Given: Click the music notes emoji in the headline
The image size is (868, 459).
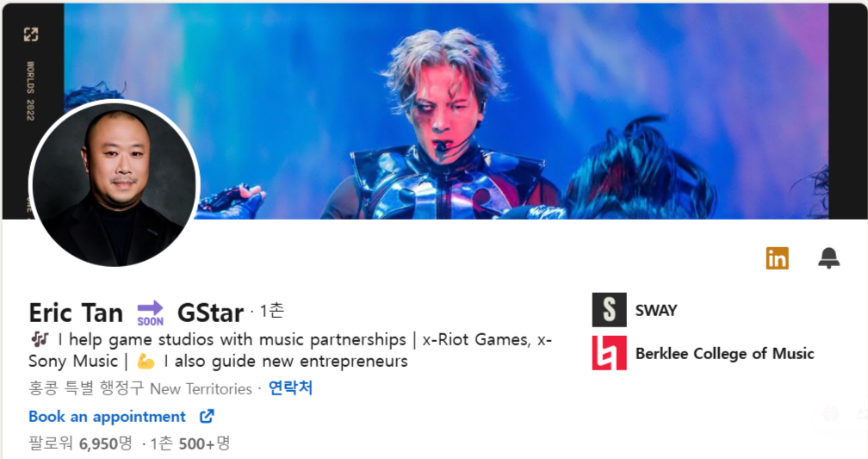Looking at the screenshot, I should pyautogui.click(x=40, y=338).
